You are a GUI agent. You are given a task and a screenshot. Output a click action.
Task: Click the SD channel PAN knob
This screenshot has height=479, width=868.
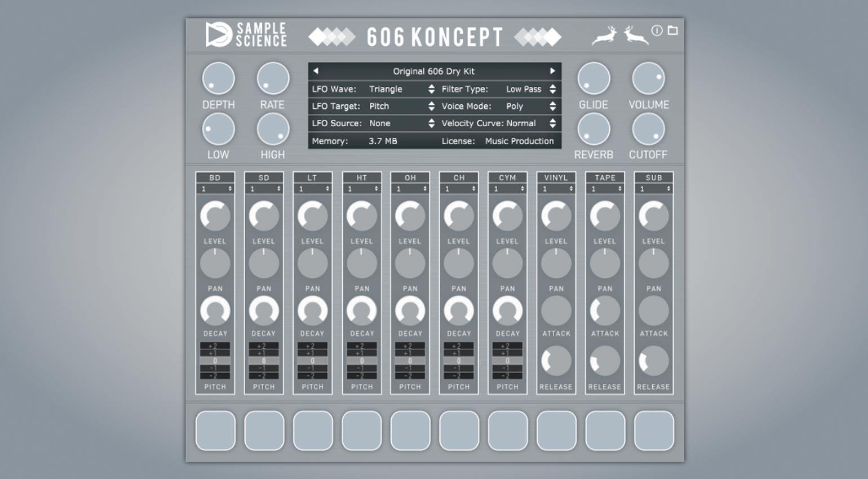[264, 263]
